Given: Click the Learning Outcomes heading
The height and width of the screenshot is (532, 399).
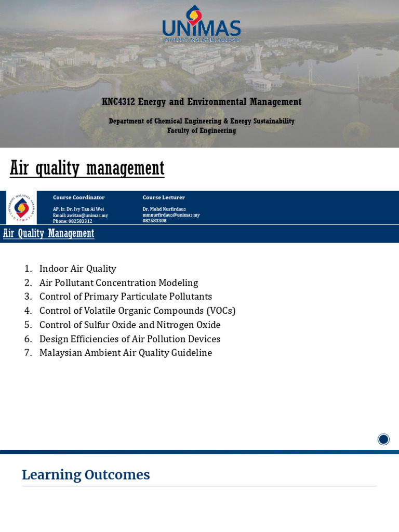Looking at the screenshot, I should [x=86, y=475].
